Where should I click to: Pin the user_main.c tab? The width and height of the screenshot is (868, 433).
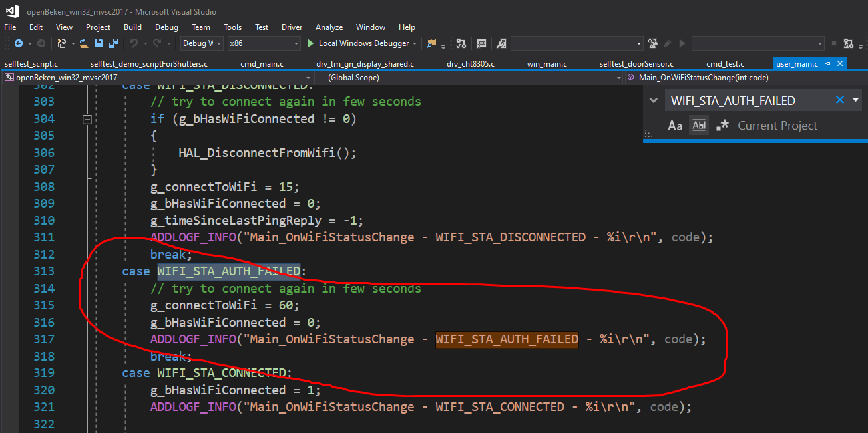click(828, 64)
